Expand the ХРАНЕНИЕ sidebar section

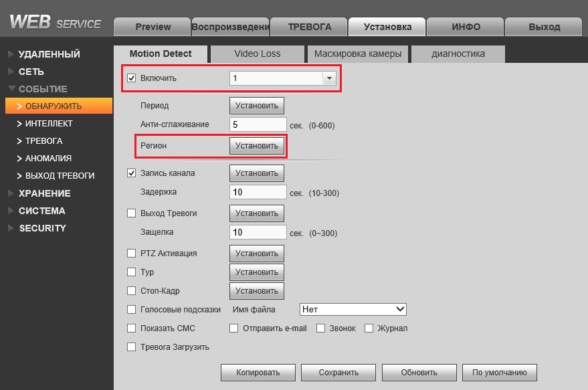(x=44, y=193)
